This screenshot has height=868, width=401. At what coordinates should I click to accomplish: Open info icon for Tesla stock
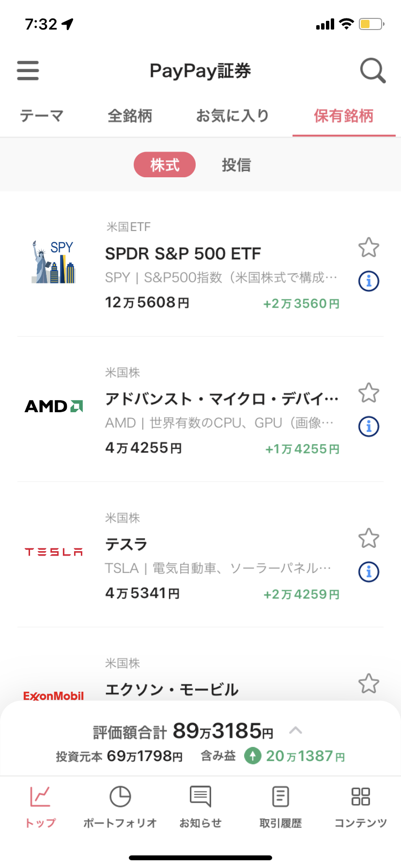(369, 572)
